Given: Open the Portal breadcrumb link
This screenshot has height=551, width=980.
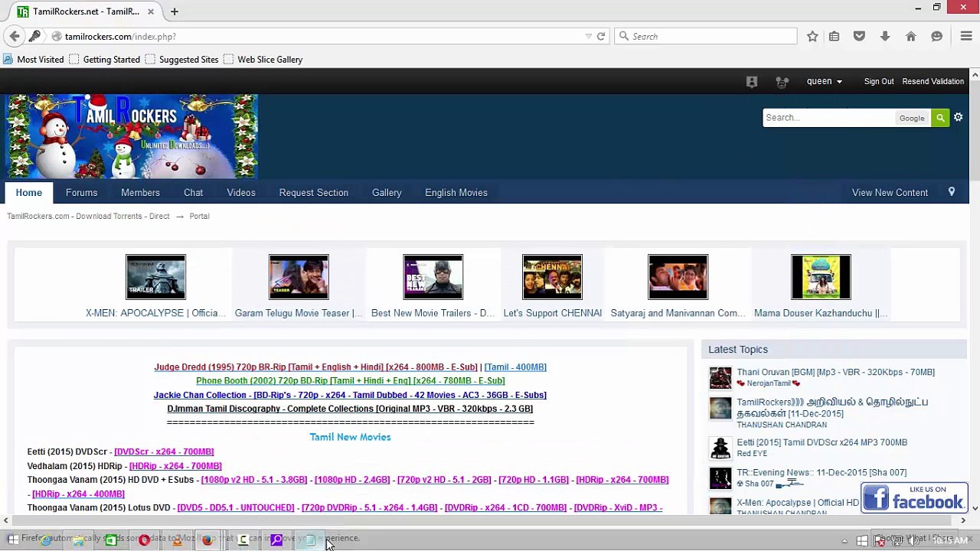Looking at the screenshot, I should 199,217.
